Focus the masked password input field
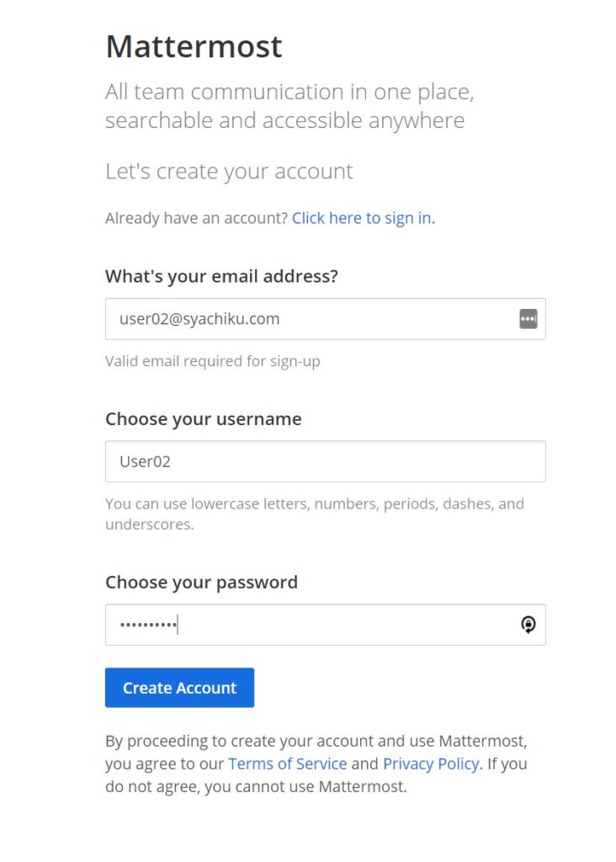 pyautogui.click(x=326, y=625)
